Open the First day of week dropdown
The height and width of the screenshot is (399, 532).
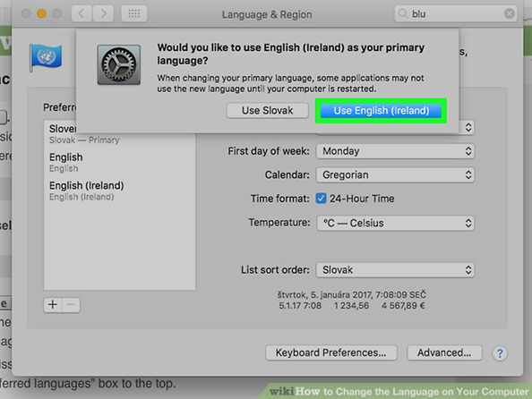coord(395,151)
